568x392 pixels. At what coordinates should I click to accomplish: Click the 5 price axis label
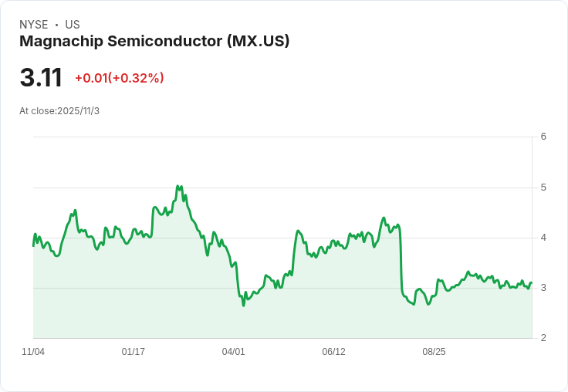tap(543, 188)
